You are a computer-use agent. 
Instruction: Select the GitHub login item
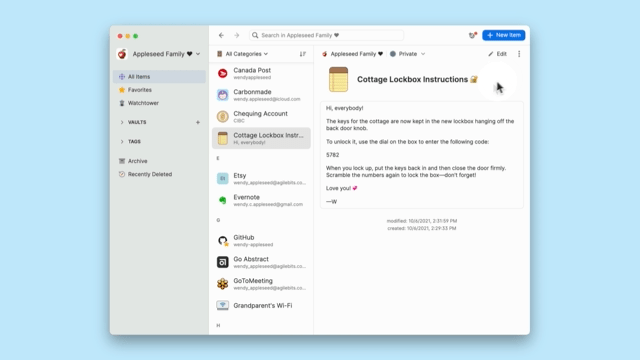click(x=261, y=240)
